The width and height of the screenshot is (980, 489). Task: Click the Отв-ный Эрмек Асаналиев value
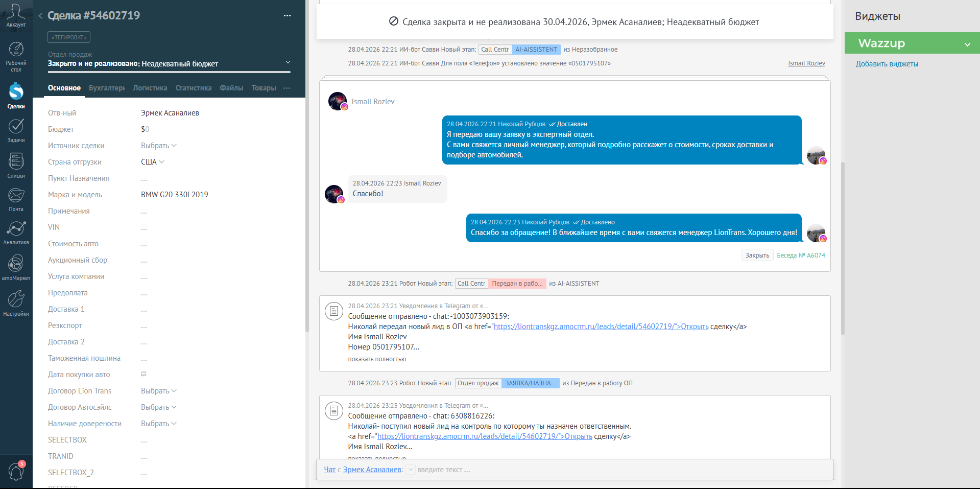[x=170, y=113]
